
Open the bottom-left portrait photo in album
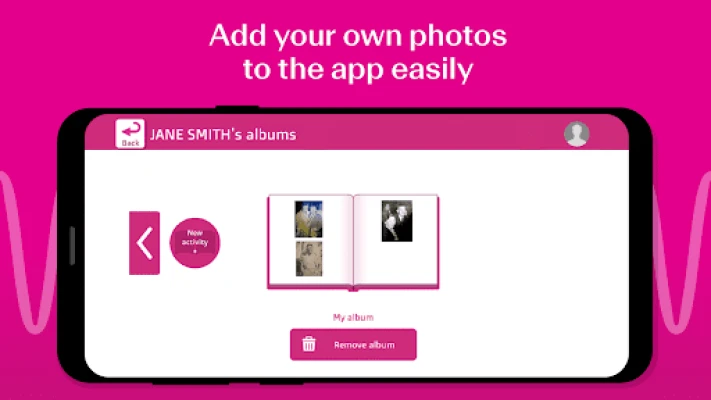click(x=309, y=259)
